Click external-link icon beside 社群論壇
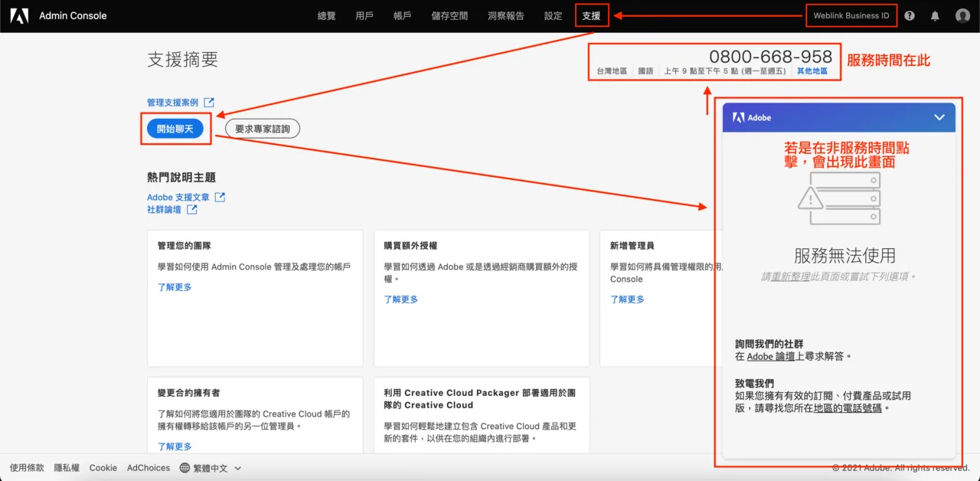The width and height of the screenshot is (980, 481). point(191,209)
